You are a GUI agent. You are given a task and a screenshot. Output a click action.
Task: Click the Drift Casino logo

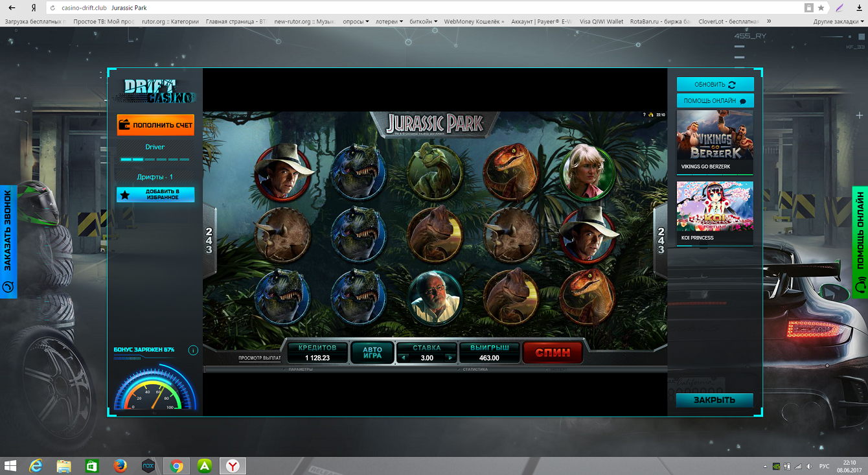click(x=156, y=91)
